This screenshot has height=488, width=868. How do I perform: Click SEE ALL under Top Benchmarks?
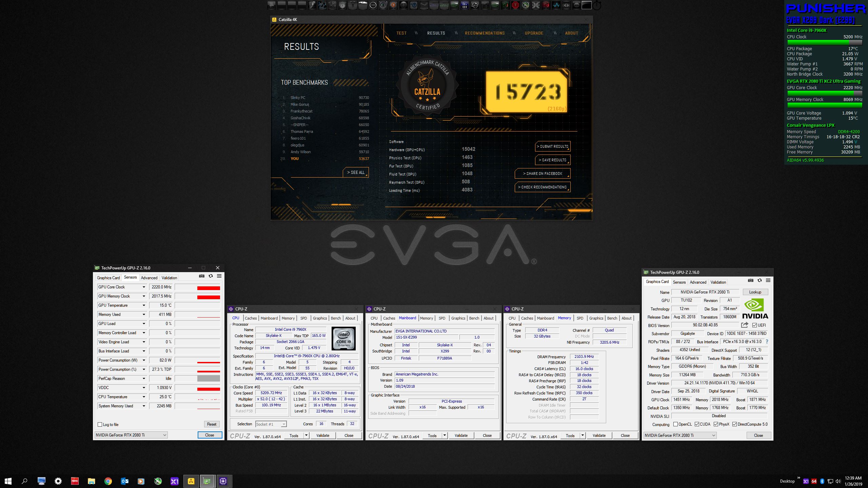tap(356, 172)
